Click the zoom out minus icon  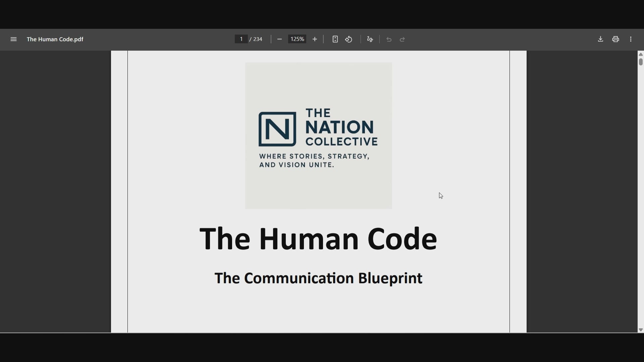pos(279,39)
